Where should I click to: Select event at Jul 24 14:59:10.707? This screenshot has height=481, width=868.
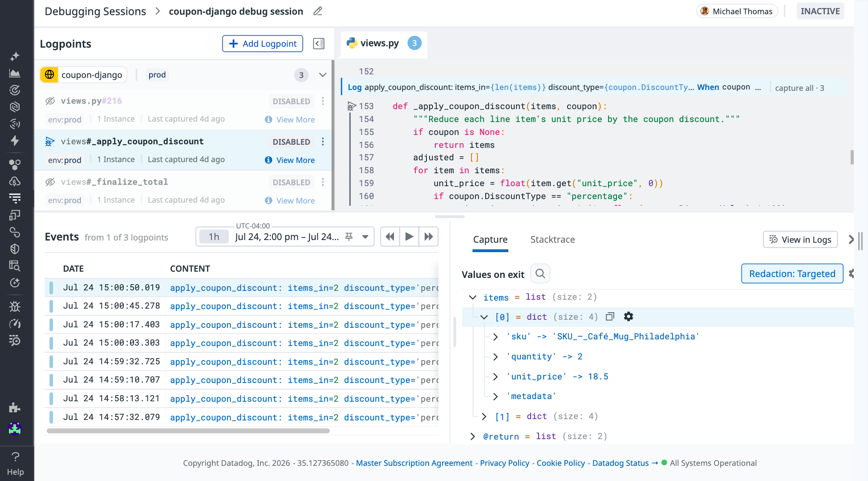coord(242,380)
